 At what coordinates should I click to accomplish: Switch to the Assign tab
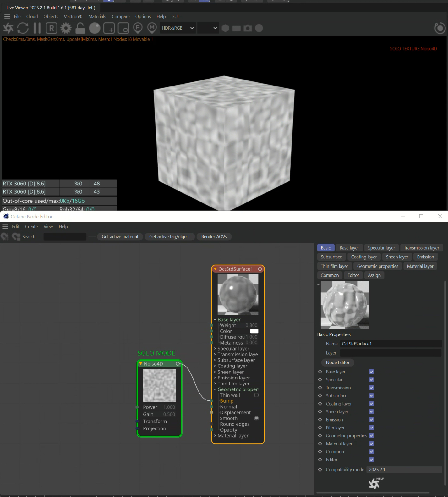pos(374,275)
